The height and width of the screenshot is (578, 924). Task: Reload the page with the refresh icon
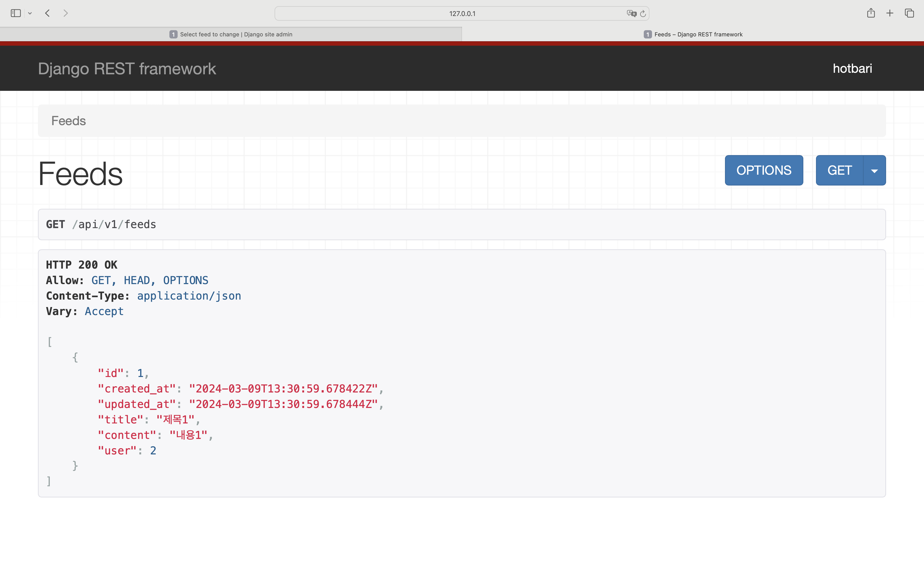pyautogui.click(x=643, y=13)
